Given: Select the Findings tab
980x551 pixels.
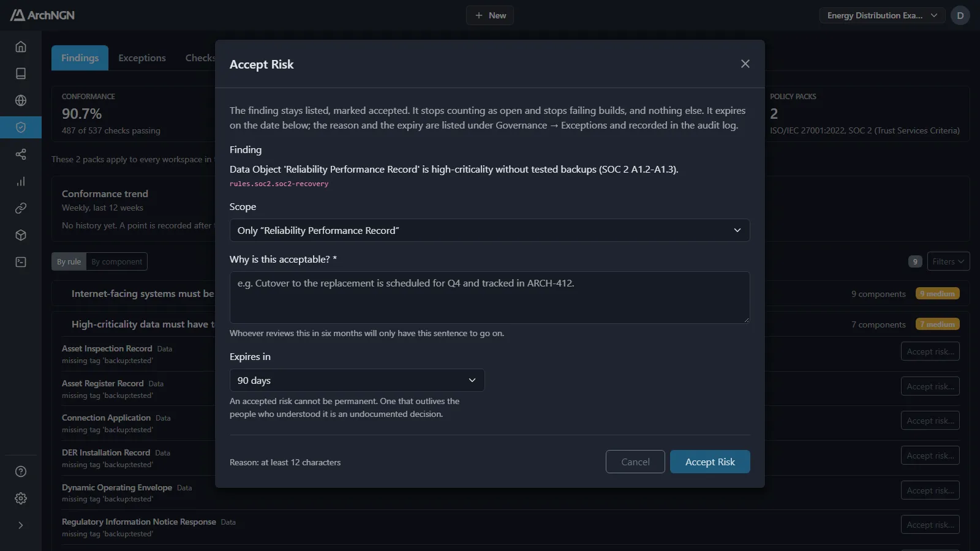Looking at the screenshot, I should pyautogui.click(x=80, y=58).
